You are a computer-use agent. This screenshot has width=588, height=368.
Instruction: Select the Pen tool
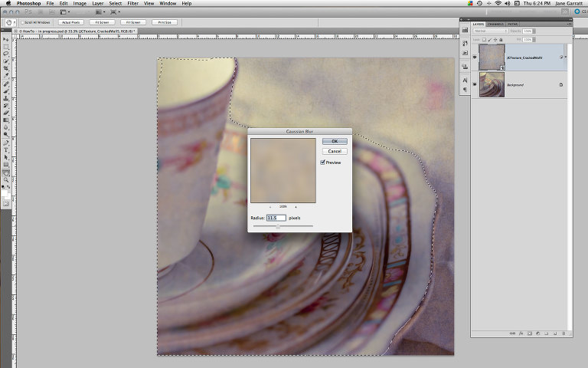tap(5, 143)
